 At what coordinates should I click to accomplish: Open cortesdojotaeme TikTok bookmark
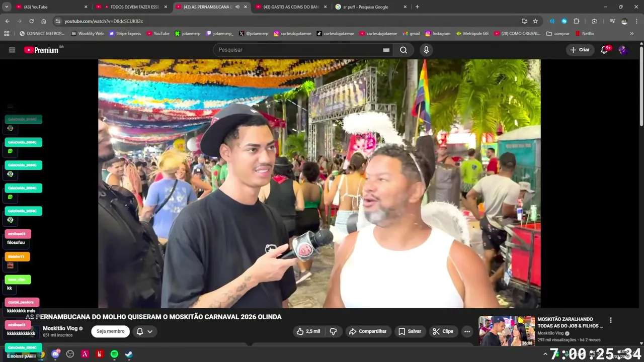pyautogui.click(x=335, y=34)
